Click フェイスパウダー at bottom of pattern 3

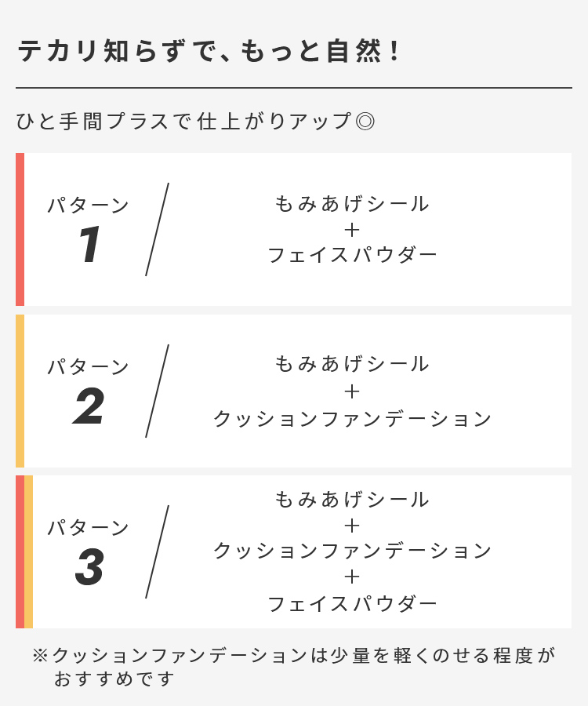pos(352,603)
